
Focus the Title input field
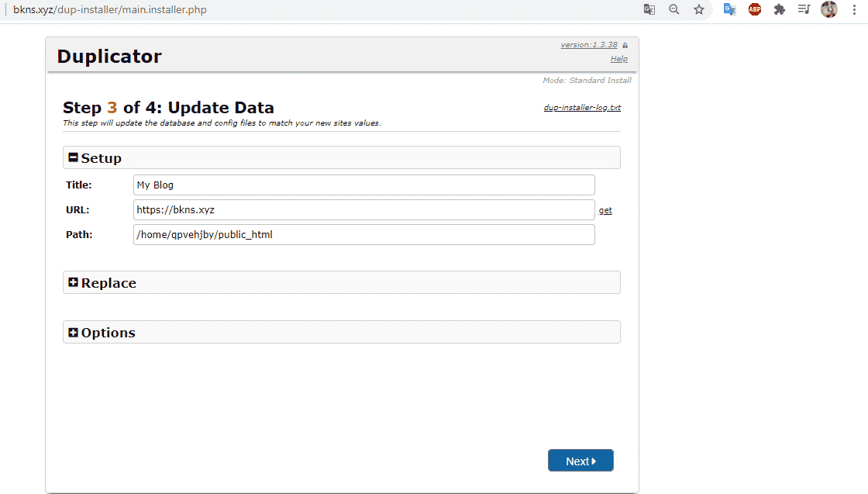tap(363, 185)
